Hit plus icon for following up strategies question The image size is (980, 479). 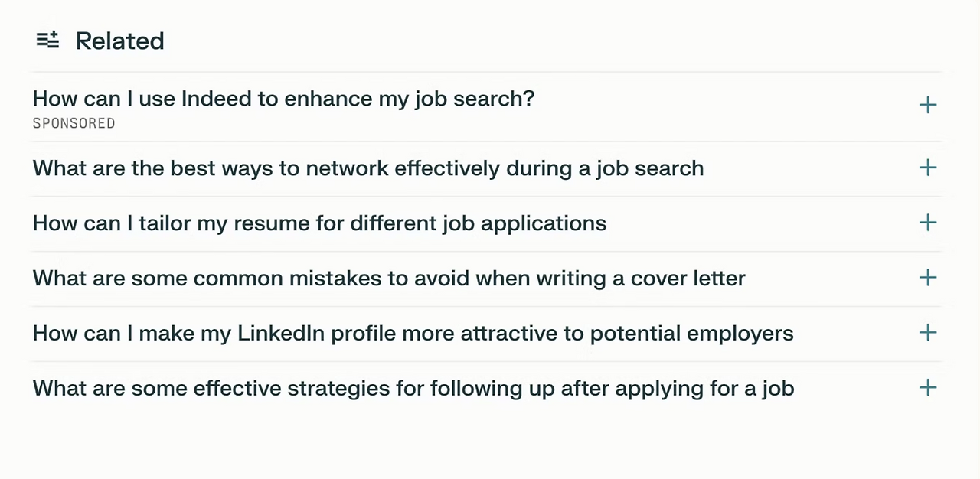click(927, 387)
